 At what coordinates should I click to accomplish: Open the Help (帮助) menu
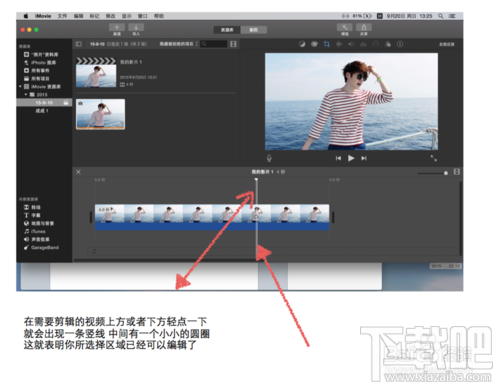click(x=159, y=16)
